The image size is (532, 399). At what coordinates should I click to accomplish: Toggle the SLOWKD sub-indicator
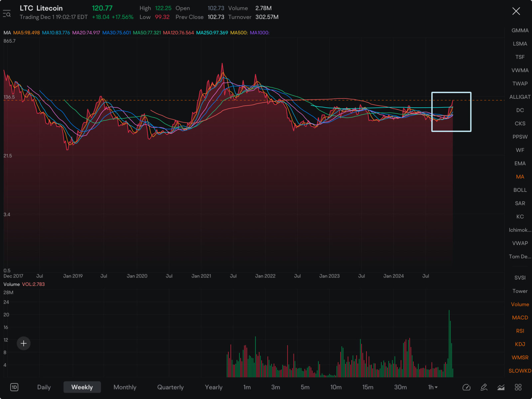[520, 371]
